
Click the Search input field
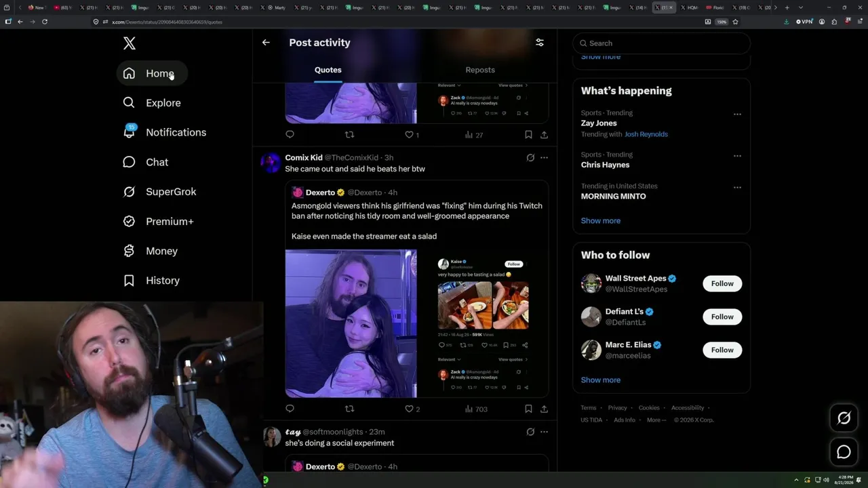tap(662, 43)
